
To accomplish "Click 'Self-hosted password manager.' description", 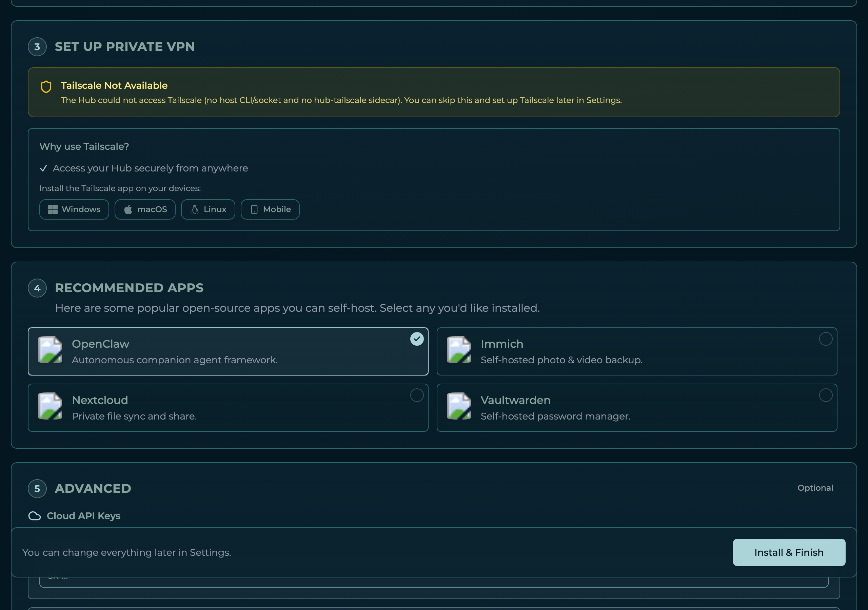I will click(556, 416).
